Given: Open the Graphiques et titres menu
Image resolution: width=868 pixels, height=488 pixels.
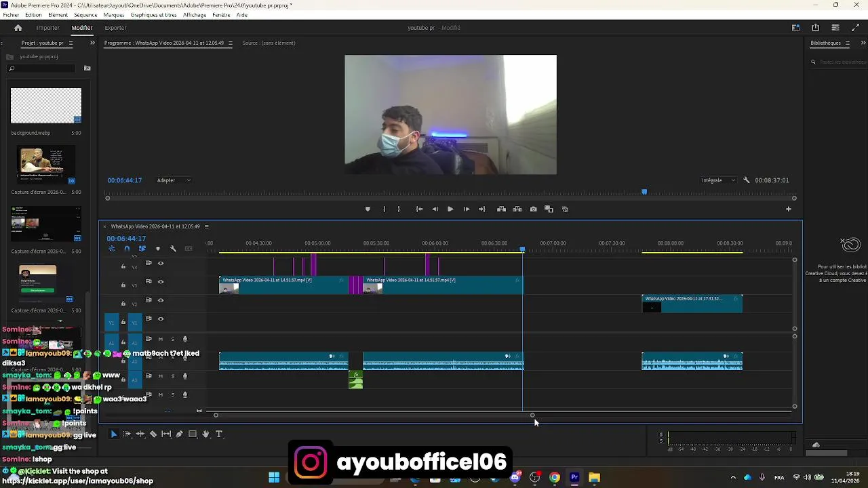Looking at the screenshot, I should pos(153,15).
